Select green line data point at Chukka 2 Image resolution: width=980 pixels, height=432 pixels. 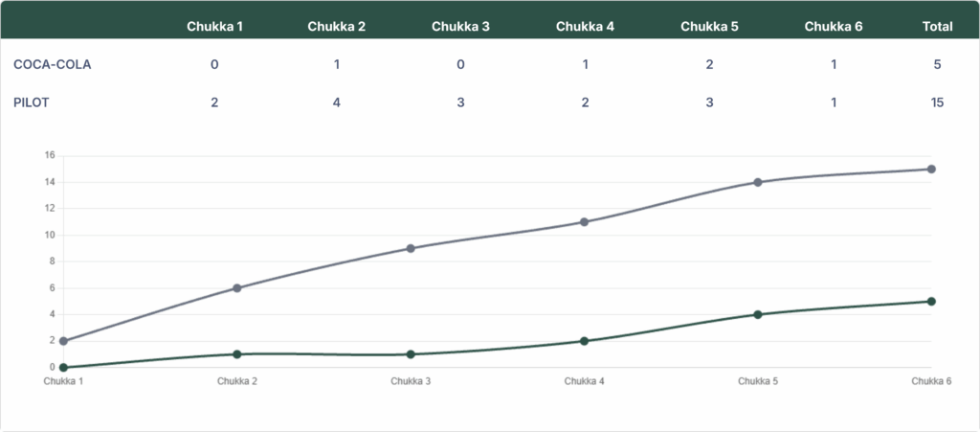click(236, 354)
